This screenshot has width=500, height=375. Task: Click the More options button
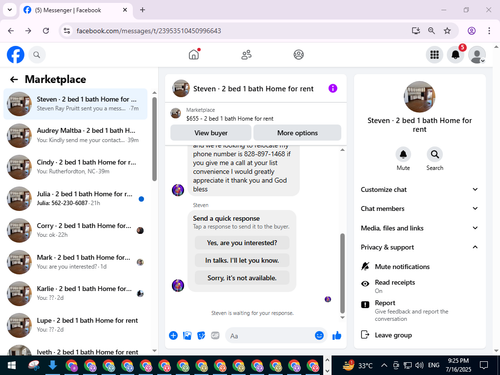[297, 133]
